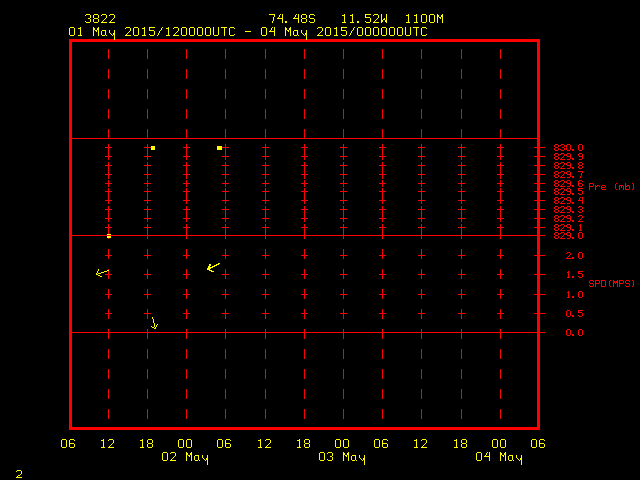Click the station ID 3822 in the header
The height and width of the screenshot is (480, 640).
pos(100,18)
